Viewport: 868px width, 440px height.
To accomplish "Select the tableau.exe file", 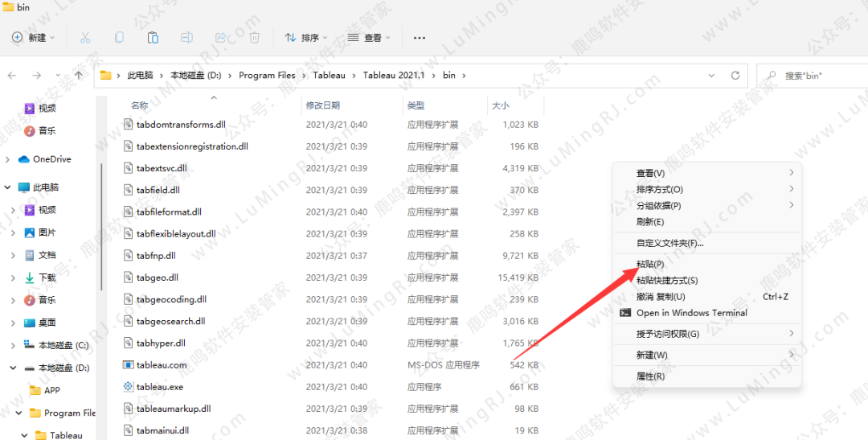I will click(x=160, y=387).
